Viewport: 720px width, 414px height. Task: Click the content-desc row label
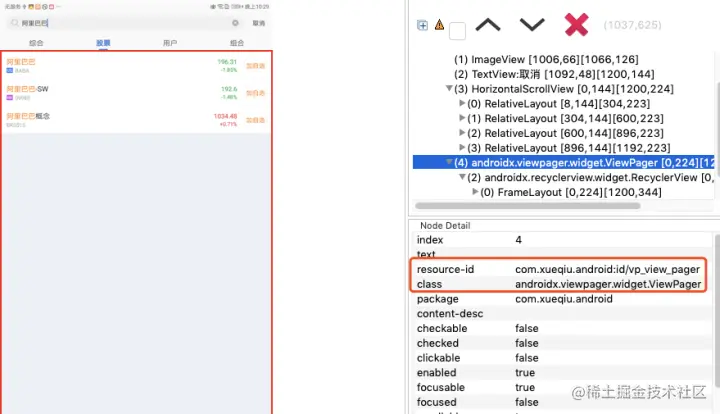click(x=450, y=313)
